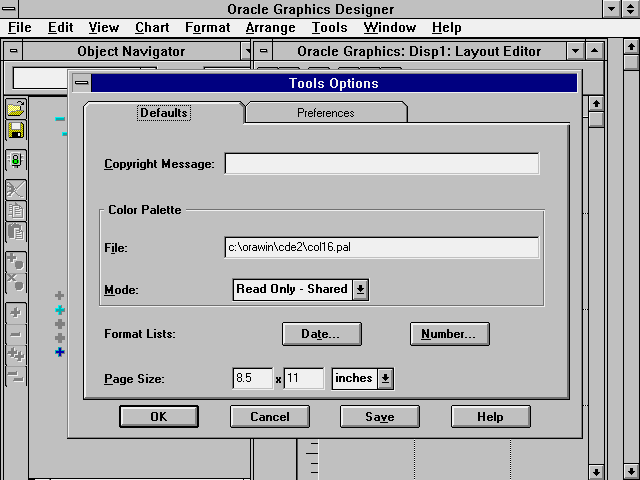This screenshot has height=480, width=640.
Task: Switch to the Preferences tab
Action: [x=326, y=113]
